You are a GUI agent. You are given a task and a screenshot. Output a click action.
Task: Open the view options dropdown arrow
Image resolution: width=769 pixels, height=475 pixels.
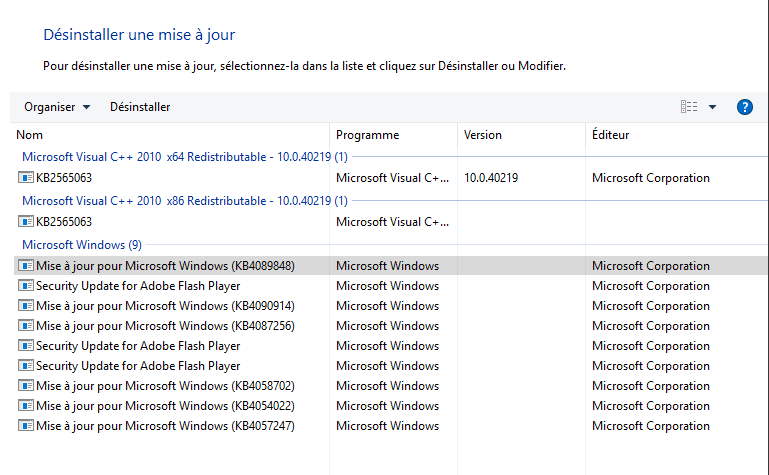click(x=712, y=107)
